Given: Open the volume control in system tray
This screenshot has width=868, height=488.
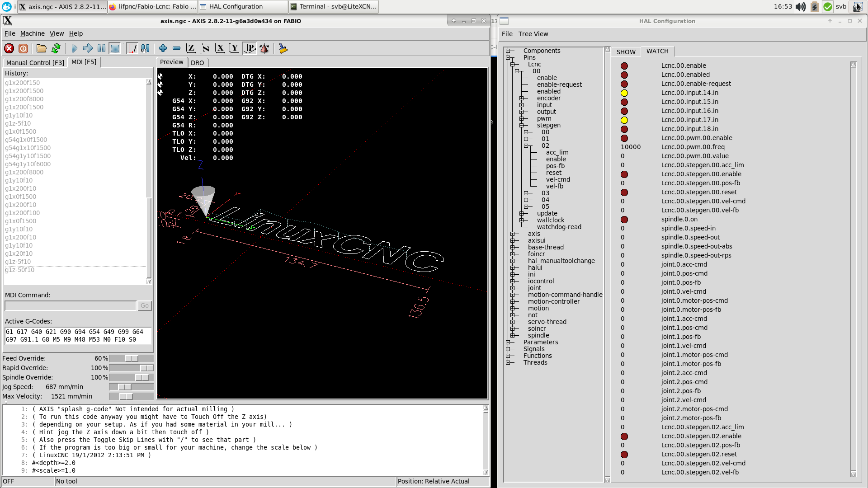Looking at the screenshot, I should click(801, 7).
